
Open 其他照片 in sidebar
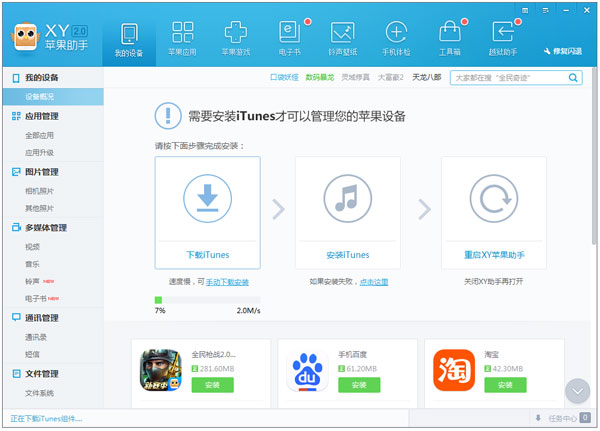click(40, 208)
